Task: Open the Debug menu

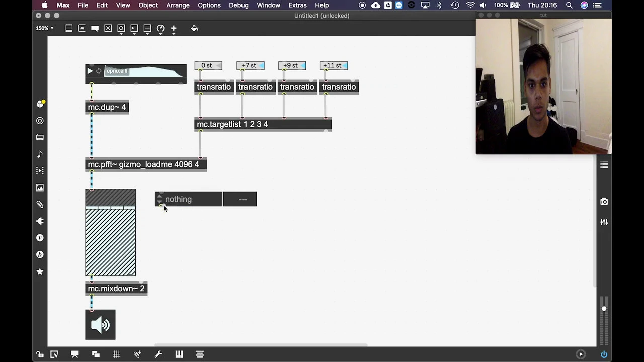Action: click(x=238, y=5)
